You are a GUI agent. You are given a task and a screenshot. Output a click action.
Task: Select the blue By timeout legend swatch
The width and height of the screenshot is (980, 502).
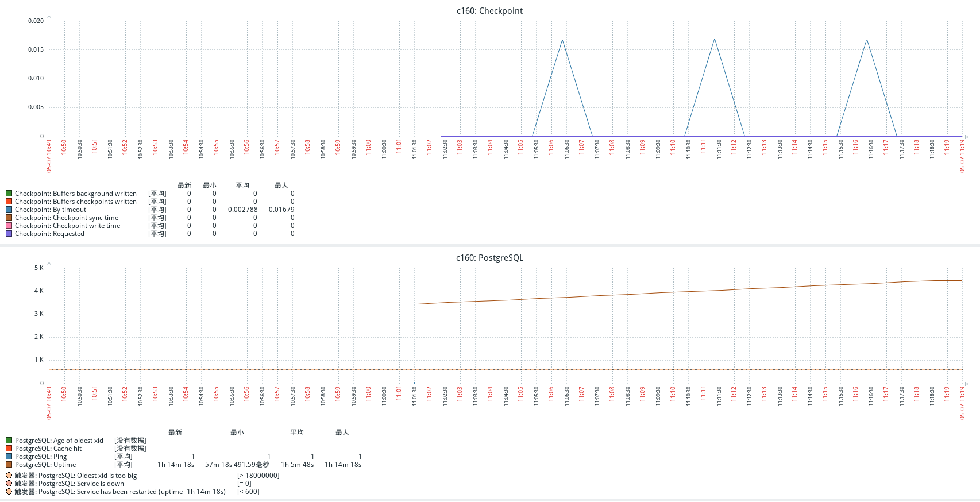tap(9, 210)
